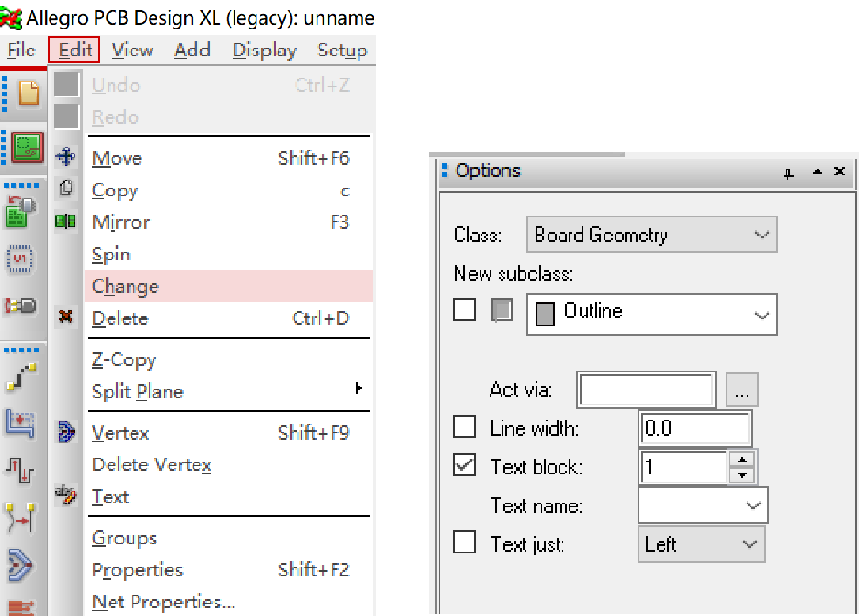The width and height of the screenshot is (859, 616).
Task: Open the Display menu in menu bar
Action: click(264, 51)
